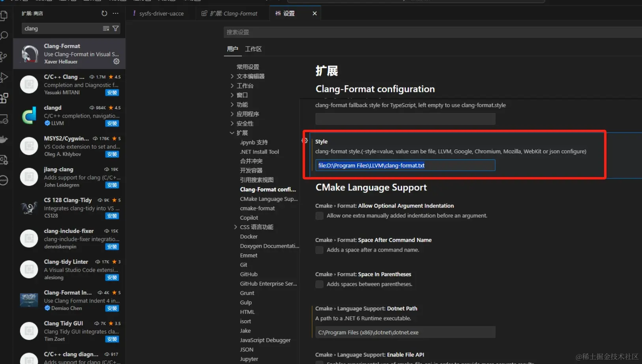The height and width of the screenshot is (364, 642).
Task: Install Clang-Format Indent extension by Demiao Chen
Action: click(x=112, y=308)
